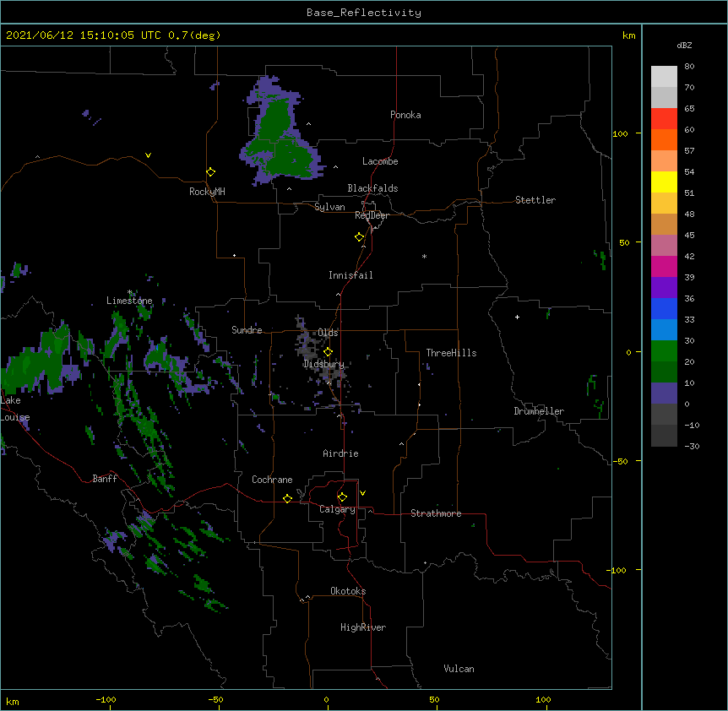Image resolution: width=728 pixels, height=711 pixels.
Task: Click the -30 value in dBZ legend
Action: pos(692,447)
